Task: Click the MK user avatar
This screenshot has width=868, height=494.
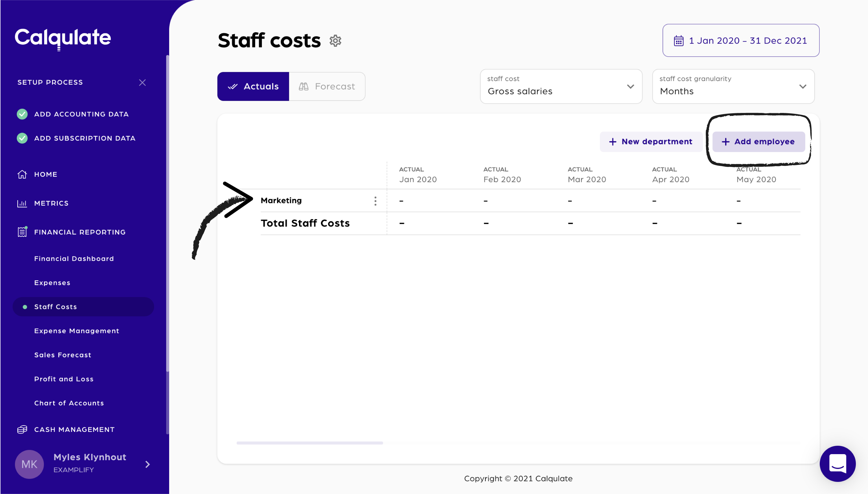Action: tap(29, 464)
